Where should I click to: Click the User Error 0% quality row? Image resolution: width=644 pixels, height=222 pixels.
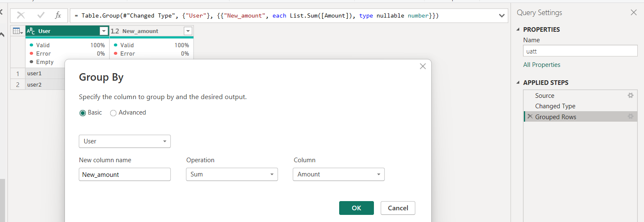tap(67, 54)
